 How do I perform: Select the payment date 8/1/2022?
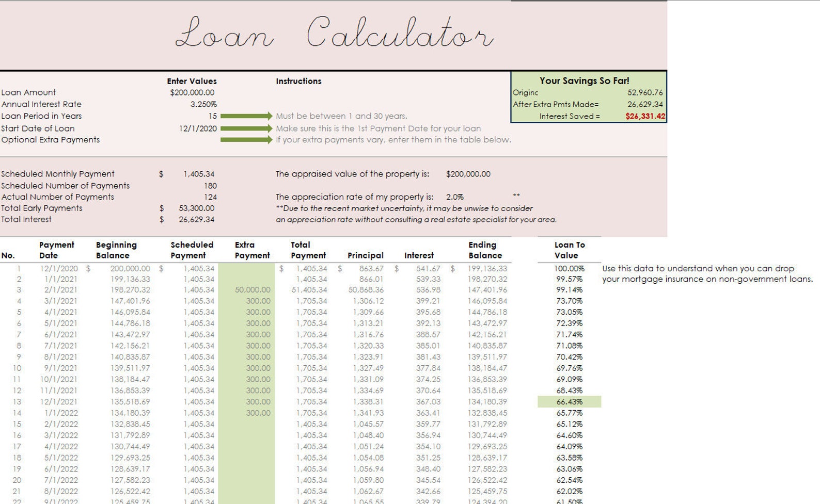point(61,491)
